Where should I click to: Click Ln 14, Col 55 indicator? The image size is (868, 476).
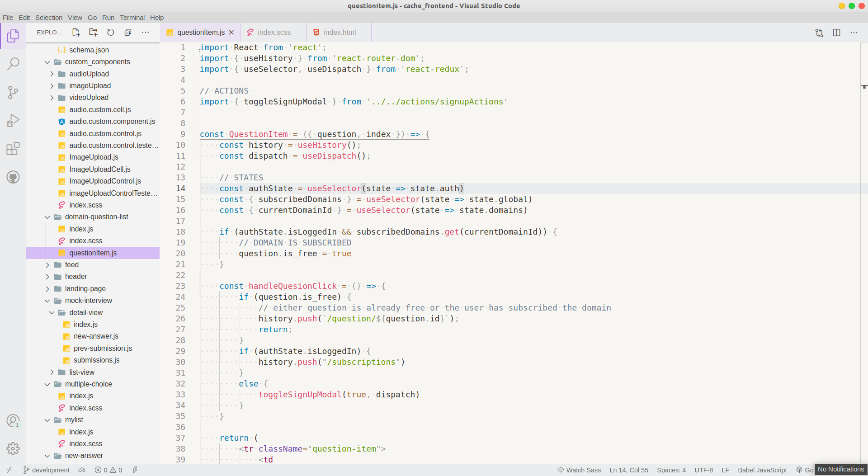click(x=628, y=470)
